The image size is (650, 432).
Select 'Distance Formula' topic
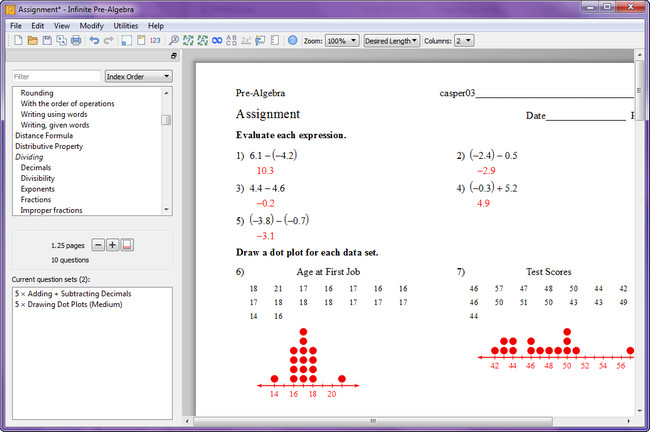[44, 136]
